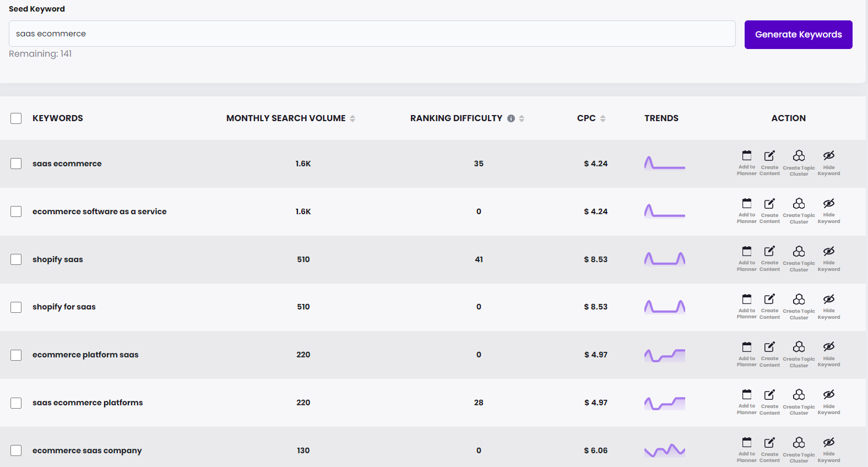Create content for 'ecommerce saas company'
Viewport: 868px width, 467px height.
769,450
